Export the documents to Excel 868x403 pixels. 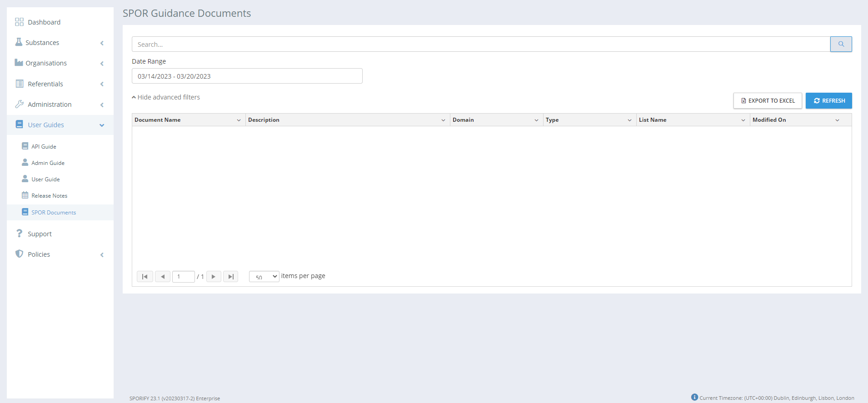coord(768,101)
